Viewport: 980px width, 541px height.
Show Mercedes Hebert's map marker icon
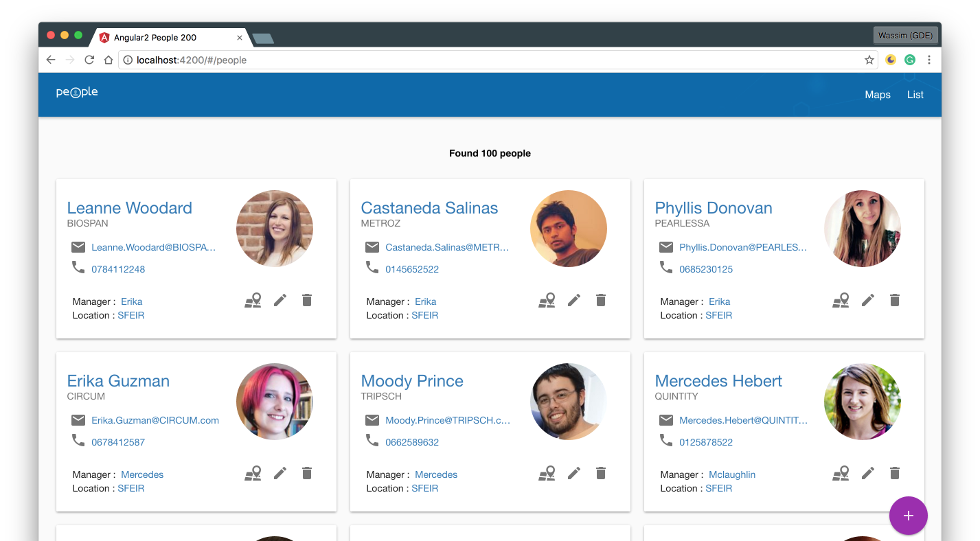(841, 473)
